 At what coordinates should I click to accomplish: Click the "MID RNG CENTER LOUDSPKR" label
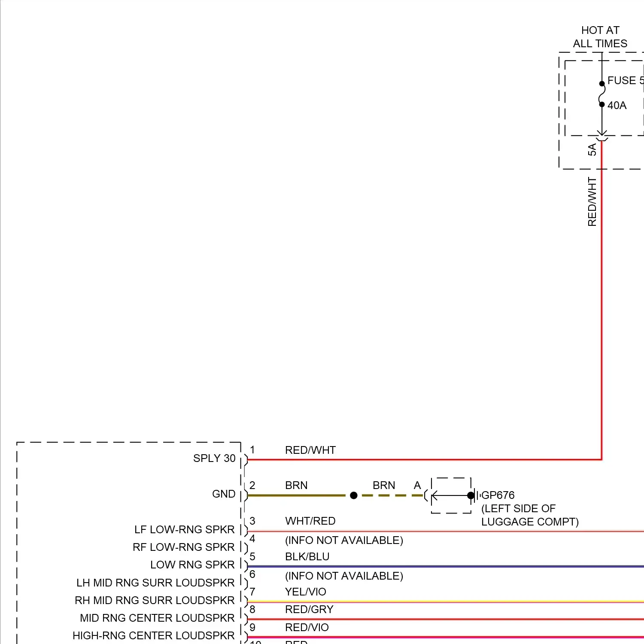click(157, 618)
